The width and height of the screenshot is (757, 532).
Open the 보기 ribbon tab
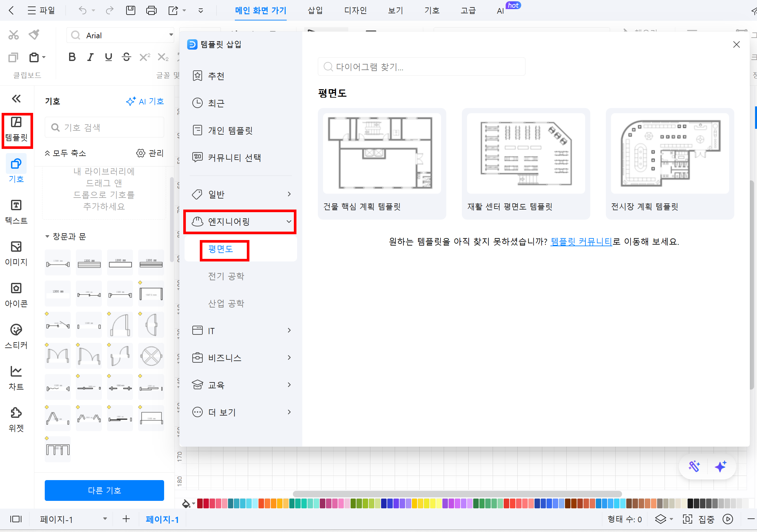pyautogui.click(x=395, y=11)
